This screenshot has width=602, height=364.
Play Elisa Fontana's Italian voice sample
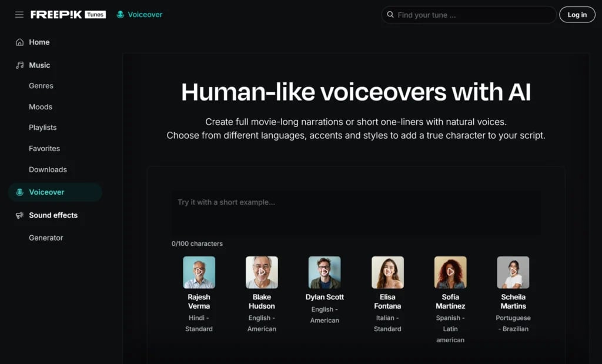[x=387, y=272]
